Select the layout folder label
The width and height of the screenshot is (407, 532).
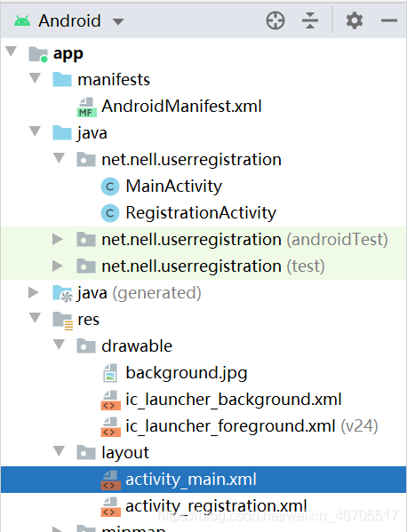pos(125,453)
